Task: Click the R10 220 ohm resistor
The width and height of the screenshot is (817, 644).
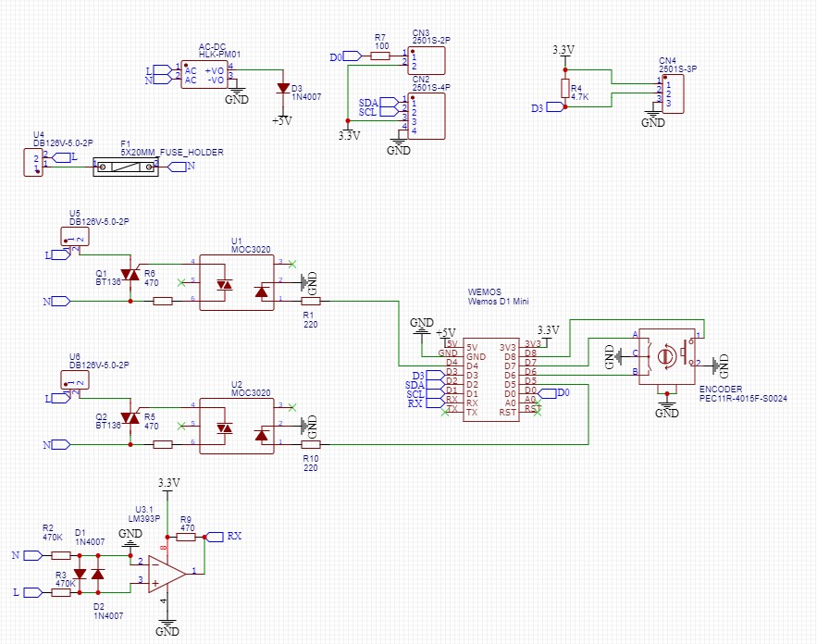Action: (x=311, y=444)
